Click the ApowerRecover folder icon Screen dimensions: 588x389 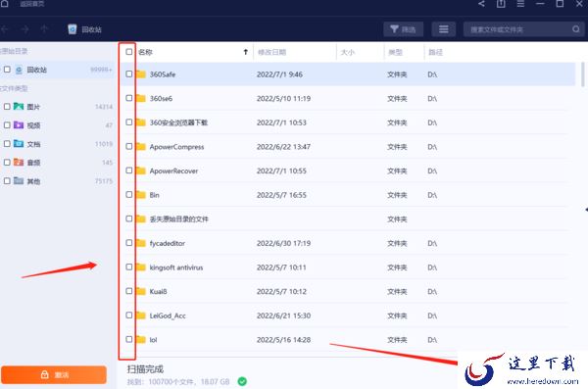tap(140, 170)
